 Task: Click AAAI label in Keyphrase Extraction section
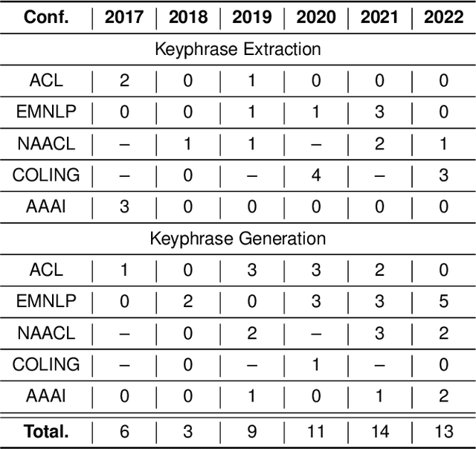46,206
